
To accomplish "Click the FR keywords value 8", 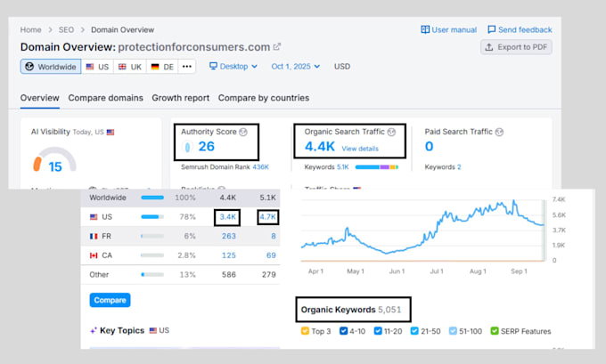I will tap(274, 236).
